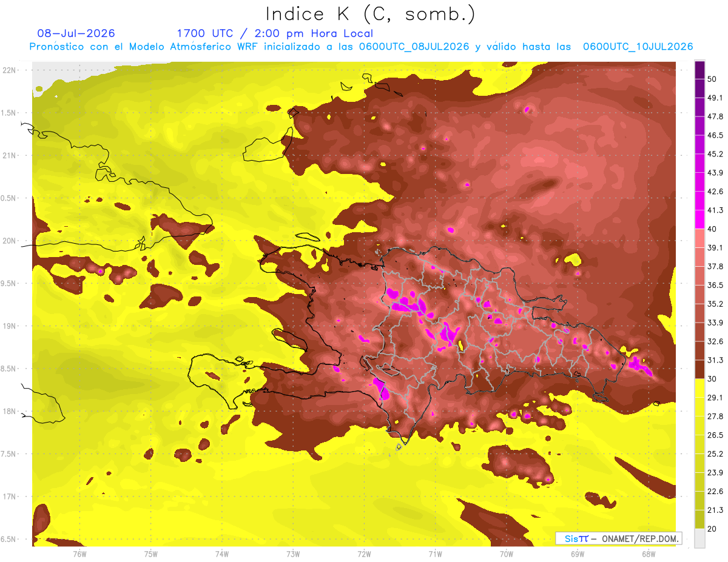The height and width of the screenshot is (562, 728).
Task: Select the validity stamp "0600UTC_10JUL2026"
Action: pyautogui.click(x=638, y=47)
